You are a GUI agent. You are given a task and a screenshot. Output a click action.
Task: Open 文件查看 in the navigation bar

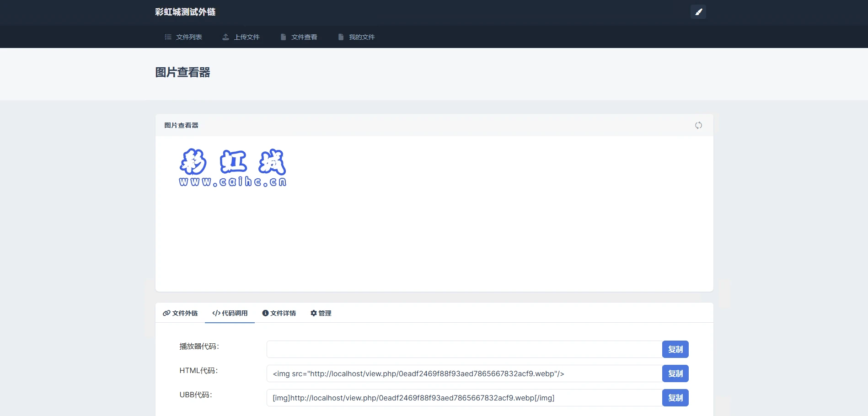[x=299, y=37]
